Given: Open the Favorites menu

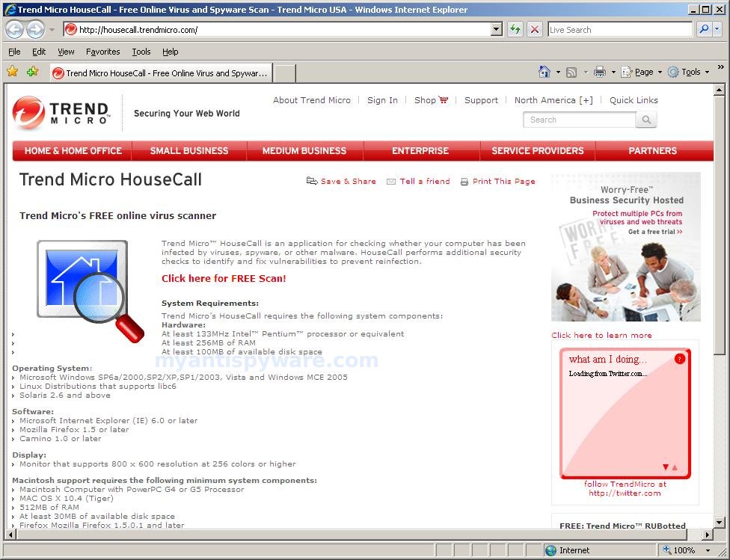Looking at the screenshot, I should point(103,52).
